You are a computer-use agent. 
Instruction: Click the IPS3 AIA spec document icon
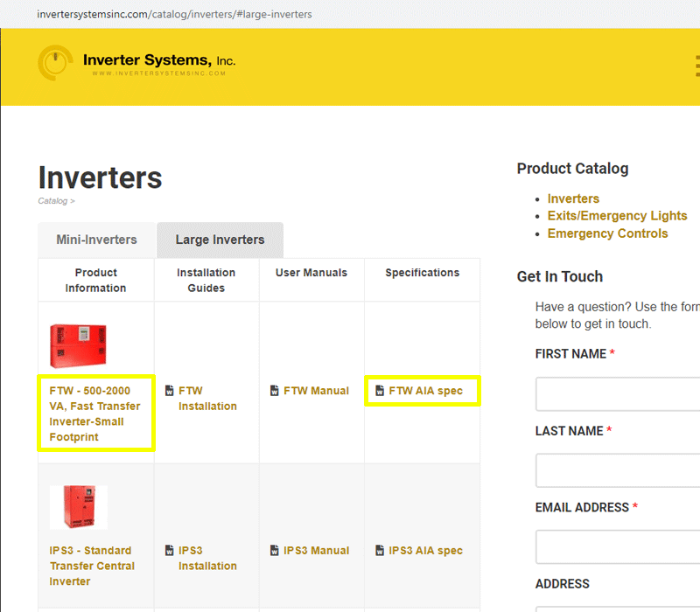[380, 551]
